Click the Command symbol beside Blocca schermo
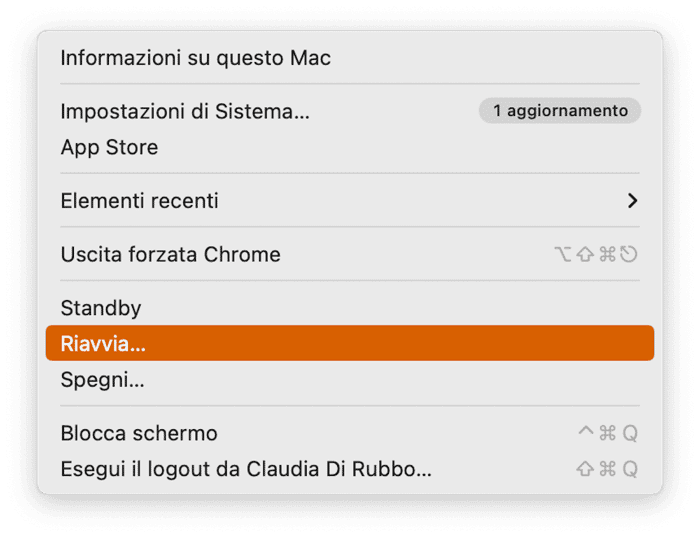This screenshot has width=700, height=538. coord(607,433)
